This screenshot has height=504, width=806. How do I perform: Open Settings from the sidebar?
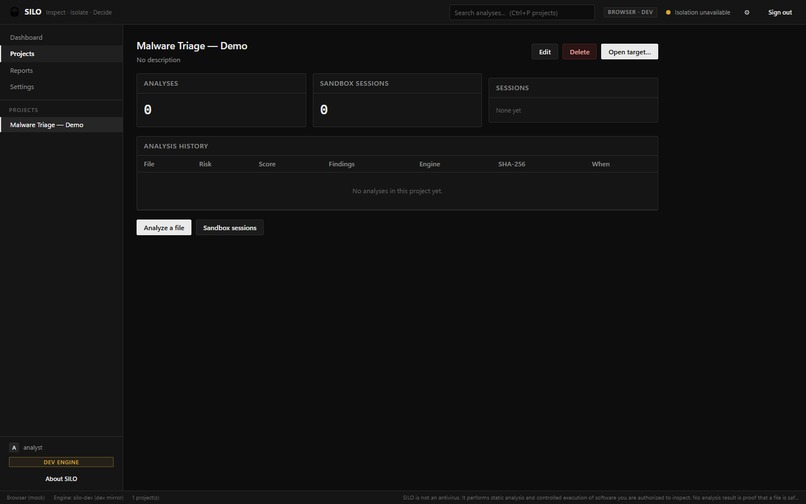[x=61, y=87]
